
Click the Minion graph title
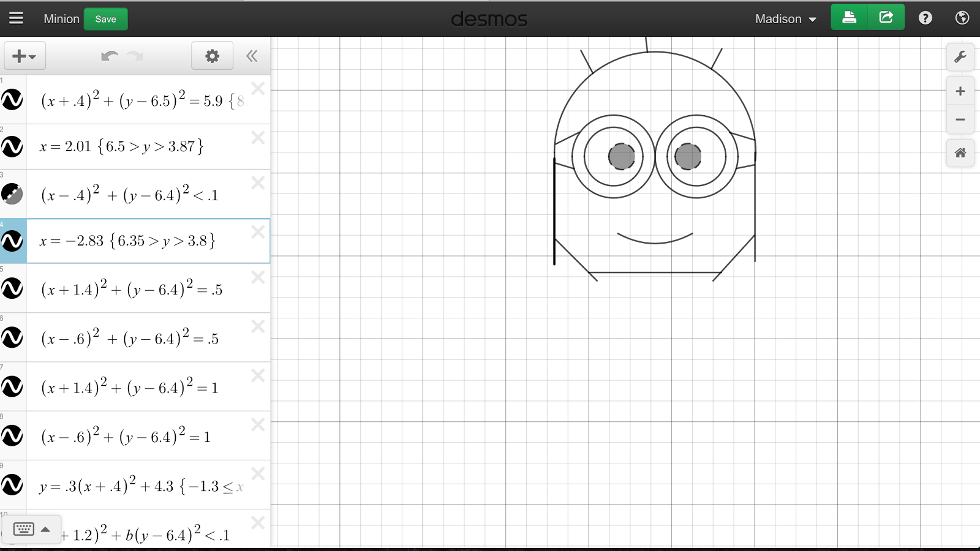61,19
